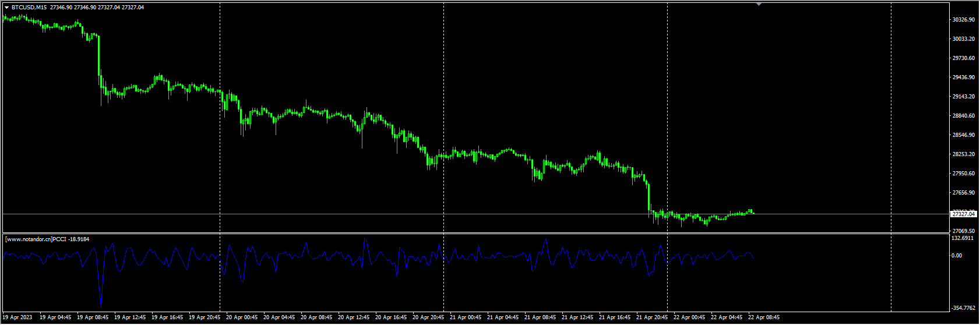Click the PCCI indicator label text
Image resolution: width=980 pixels, height=325 pixels.
[x=47, y=239]
